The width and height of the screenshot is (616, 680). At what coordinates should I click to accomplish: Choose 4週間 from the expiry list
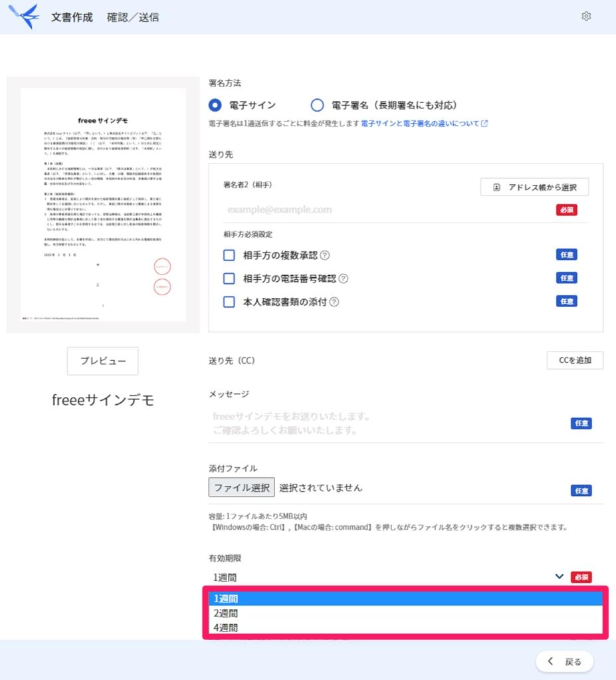(406, 627)
